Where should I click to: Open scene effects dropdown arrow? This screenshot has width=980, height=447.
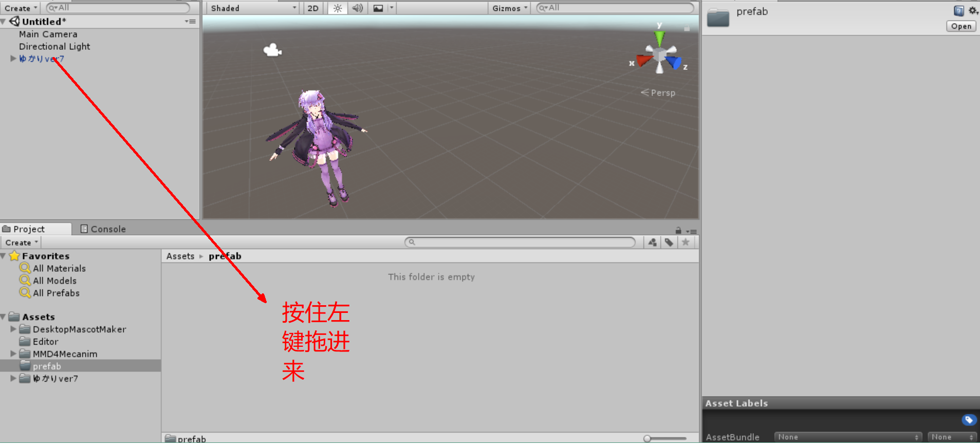392,8
